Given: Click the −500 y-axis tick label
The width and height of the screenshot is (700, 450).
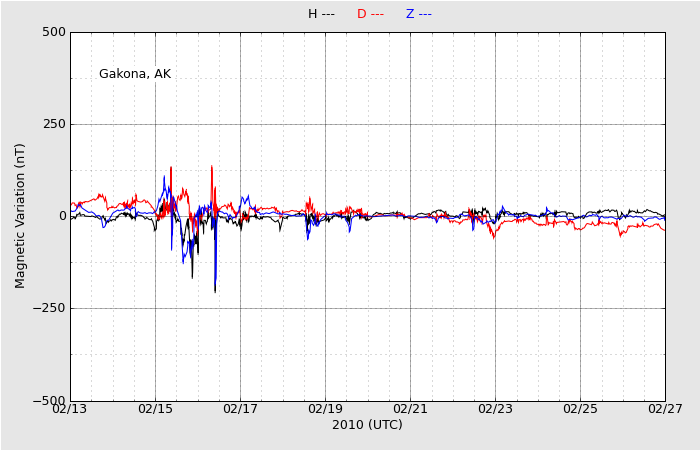Looking at the screenshot, I should pos(48,400).
